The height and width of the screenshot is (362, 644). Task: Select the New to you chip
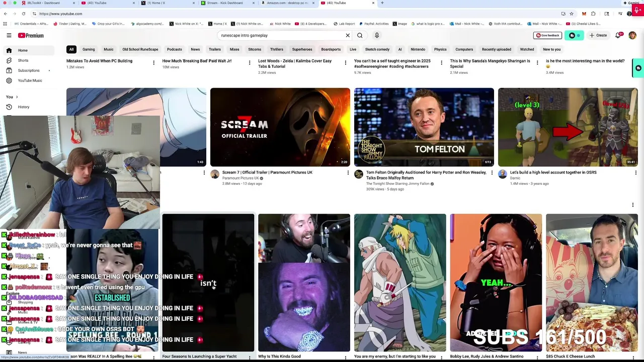pyautogui.click(x=552, y=49)
